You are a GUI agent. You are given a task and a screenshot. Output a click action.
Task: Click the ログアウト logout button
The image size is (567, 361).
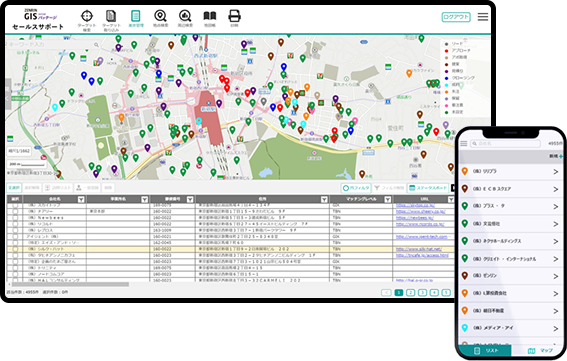456,17
